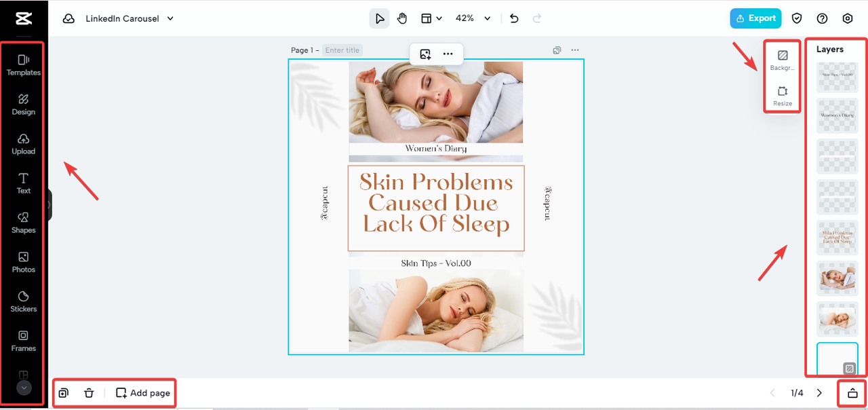Activate the Hand pan tool
Screen dimensions: 868x410
tap(402, 18)
